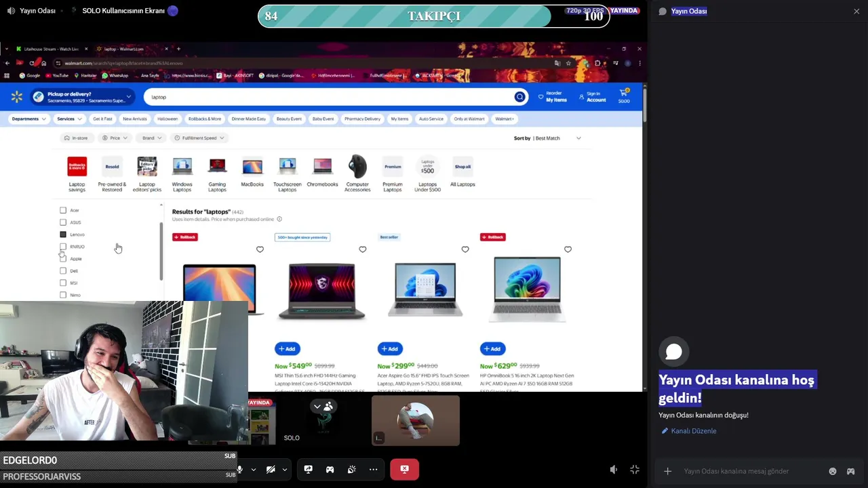Open Pickup or delivery selector
This screenshot has width=868, height=488.
[x=83, y=97]
